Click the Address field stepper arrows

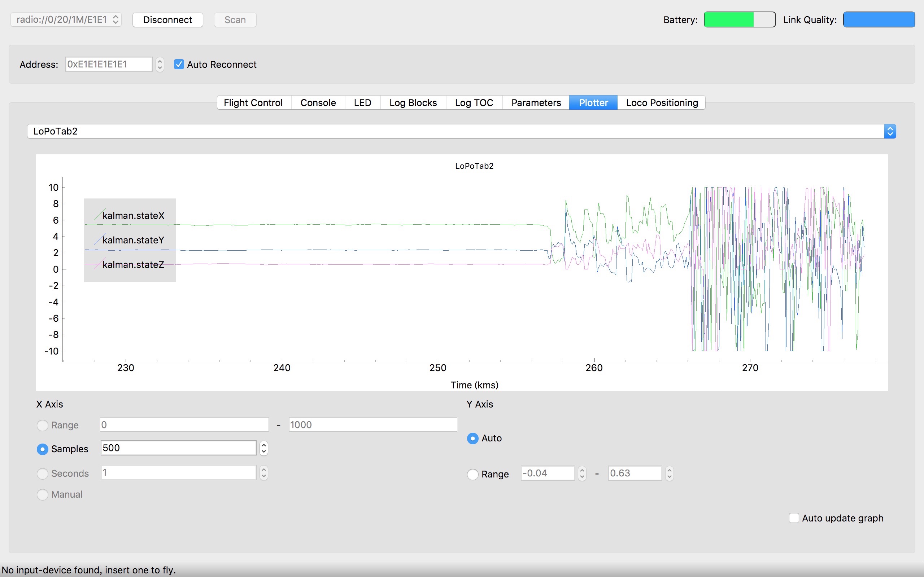click(x=160, y=64)
